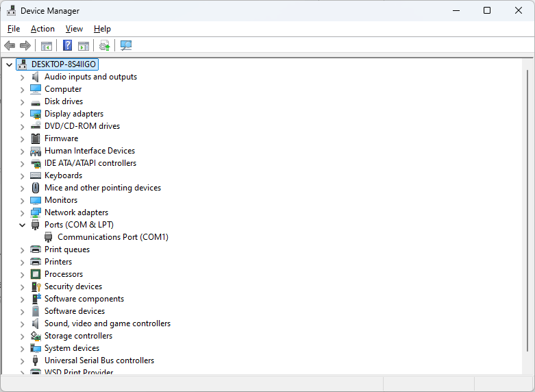This screenshot has height=392, width=535.
Task: Open the File menu
Action: point(14,29)
